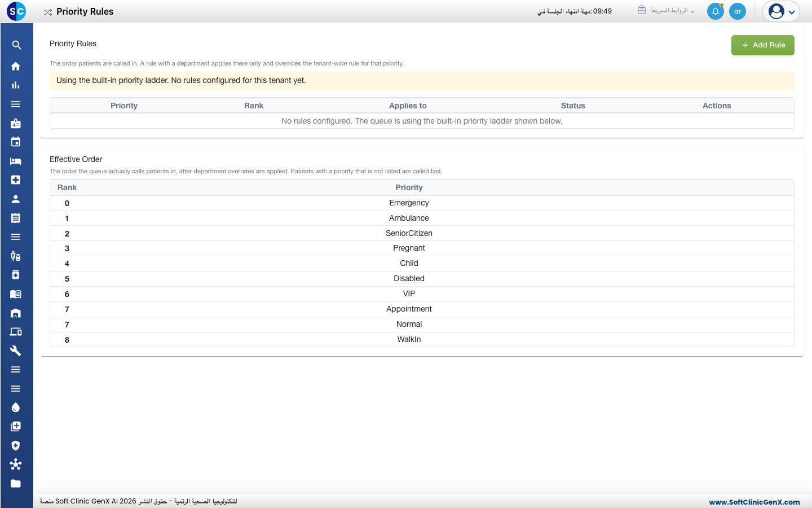Click the 'Applies to' column header
812x508 pixels.
pyautogui.click(x=408, y=106)
